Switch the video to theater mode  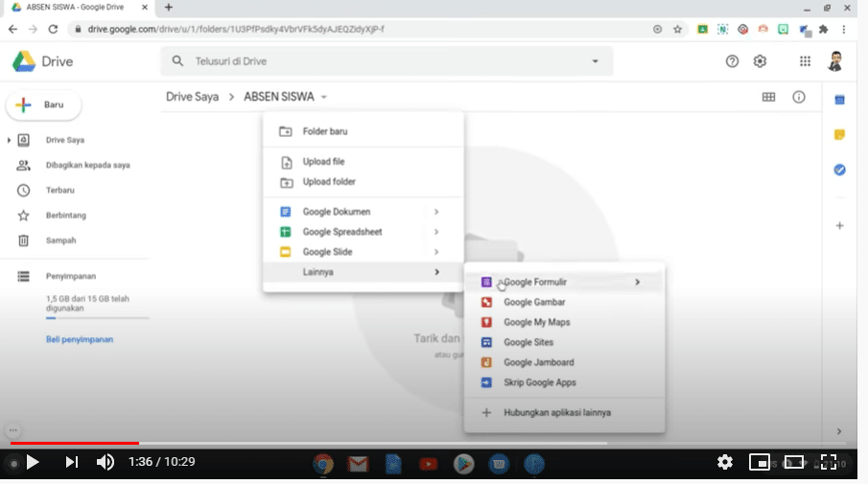click(x=794, y=462)
